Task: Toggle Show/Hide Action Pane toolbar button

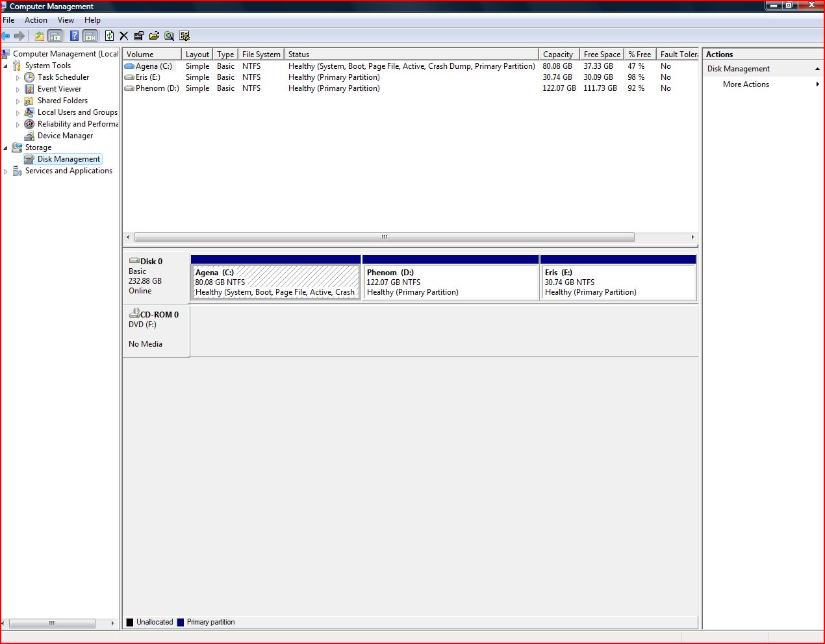Action: coord(90,36)
